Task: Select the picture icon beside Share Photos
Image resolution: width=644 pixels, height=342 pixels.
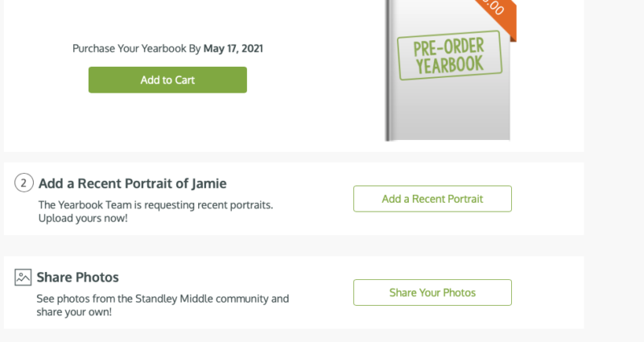Action: [x=23, y=278]
